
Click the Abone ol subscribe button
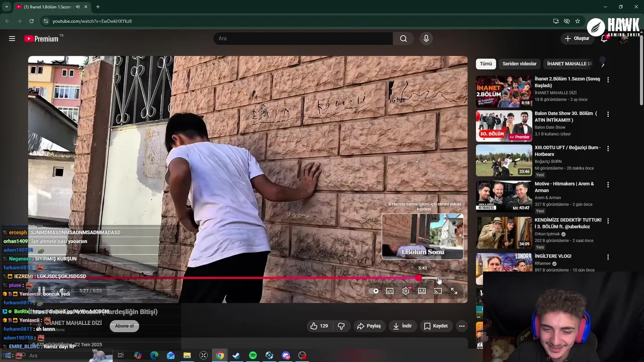[x=124, y=326]
